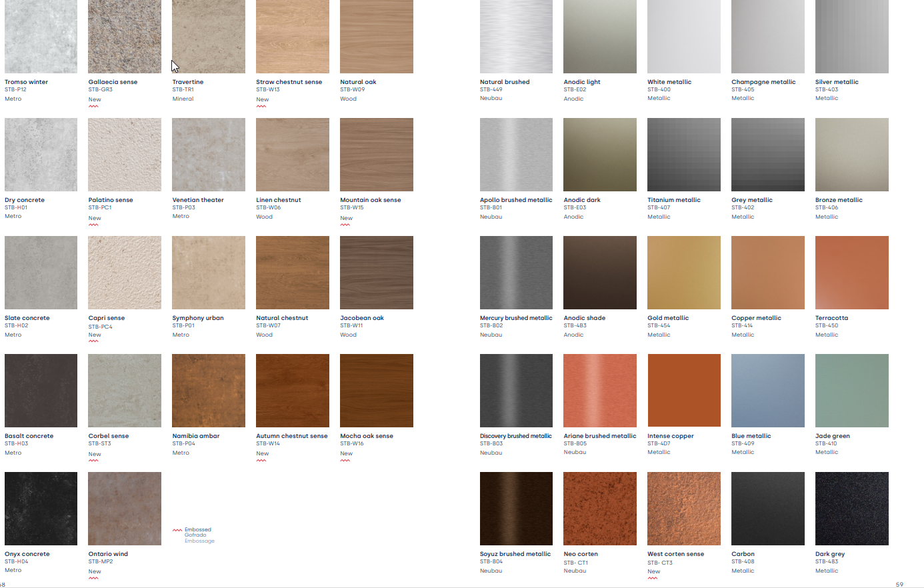Click the Mocha oak sense name label

pos(367,436)
